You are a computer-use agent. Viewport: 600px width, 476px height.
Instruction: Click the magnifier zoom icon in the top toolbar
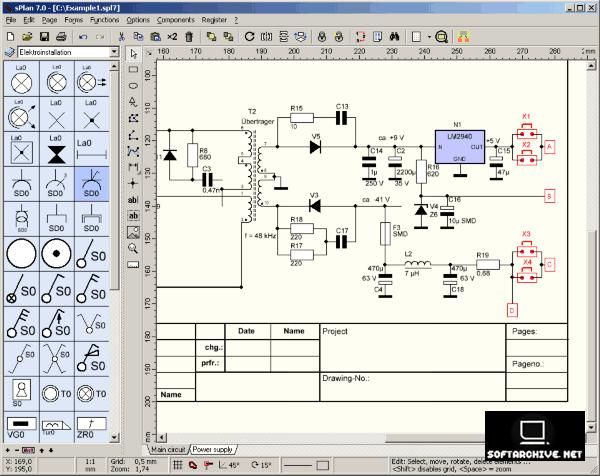(442, 37)
